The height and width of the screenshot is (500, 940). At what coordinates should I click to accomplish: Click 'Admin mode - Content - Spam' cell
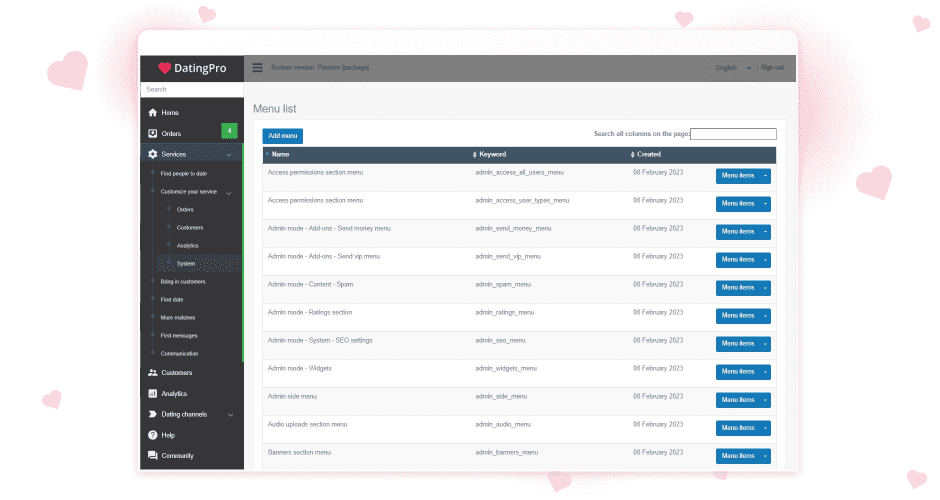click(x=311, y=284)
